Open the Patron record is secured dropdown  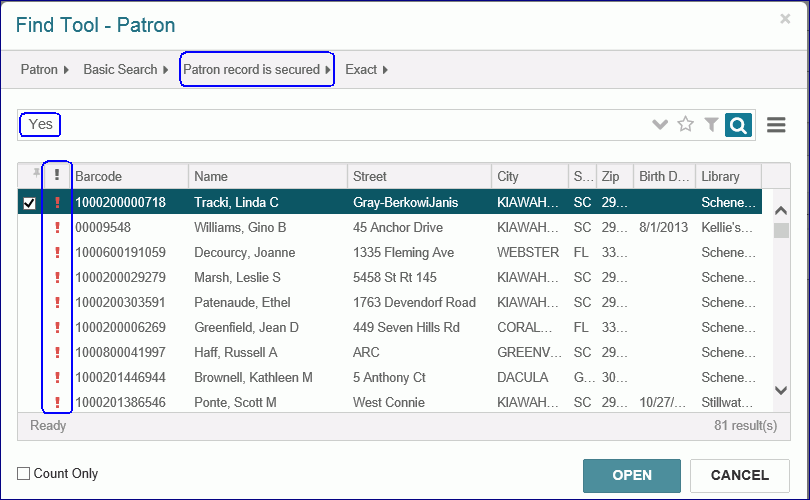tap(257, 70)
